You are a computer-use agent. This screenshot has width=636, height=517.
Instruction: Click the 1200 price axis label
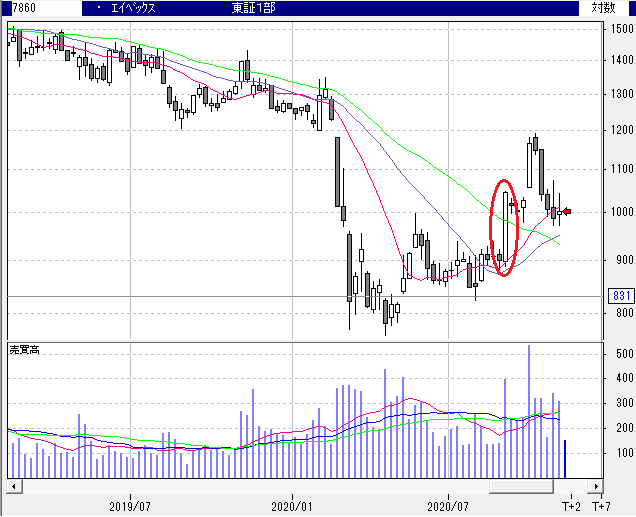(622, 130)
